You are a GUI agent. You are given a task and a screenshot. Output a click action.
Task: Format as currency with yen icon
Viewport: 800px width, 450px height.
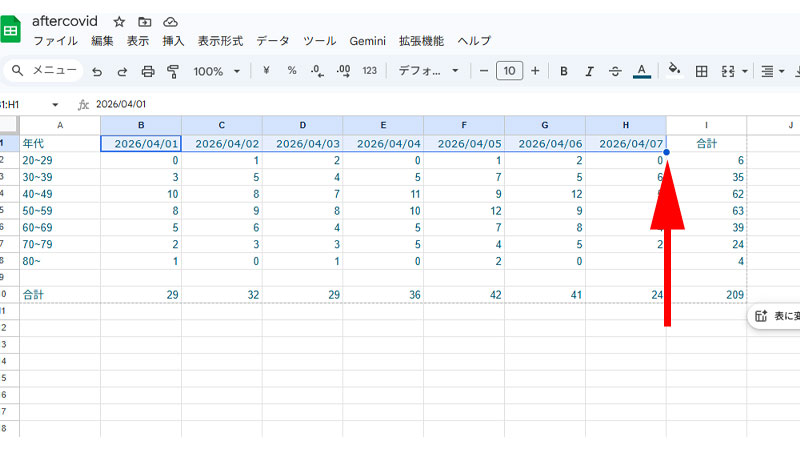pos(266,71)
